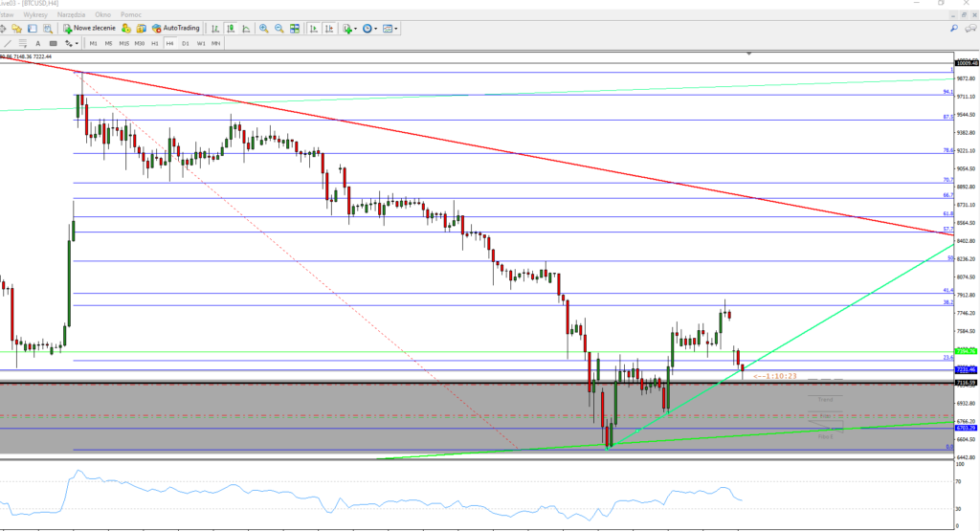Switch to M5 timeframe
Image resolution: width=980 pixels, height=531 pixels.
pyautogui.click(x=108, y=43)
